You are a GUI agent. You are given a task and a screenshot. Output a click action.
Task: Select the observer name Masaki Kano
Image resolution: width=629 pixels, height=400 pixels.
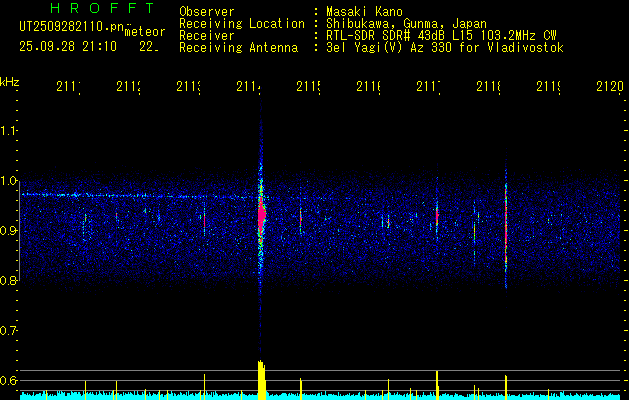(x=364, y=11)
